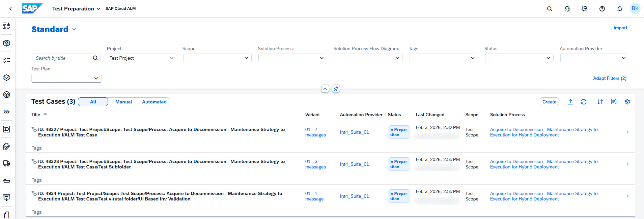Open the notifications bell
The height and width of the screenshot is (219, 644).
click(620, 9)
